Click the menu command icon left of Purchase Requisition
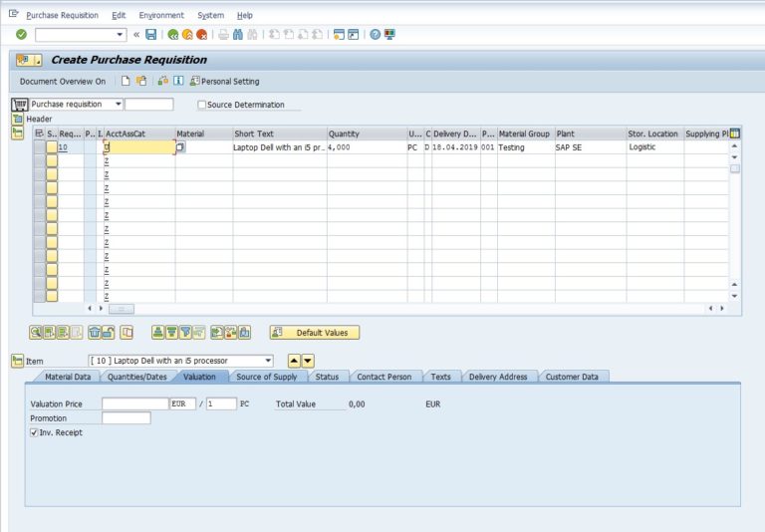The width and height of the screenshot is (765, 532). coord(14,14)
